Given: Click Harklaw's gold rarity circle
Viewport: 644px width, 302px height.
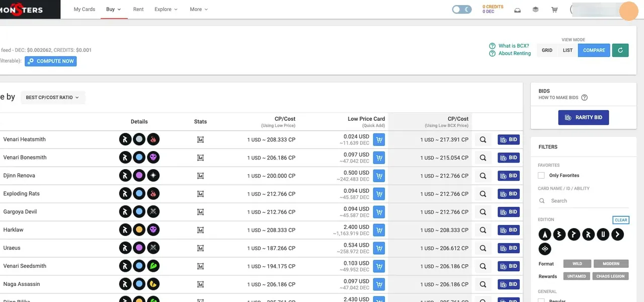Looking at the screenshot, I should pos(139,230).
